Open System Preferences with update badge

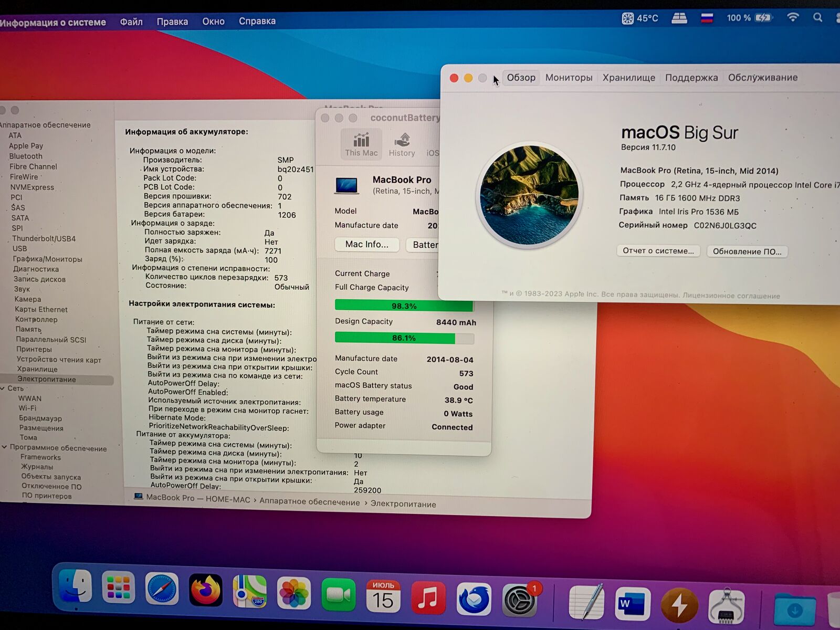tap(520, 600)
